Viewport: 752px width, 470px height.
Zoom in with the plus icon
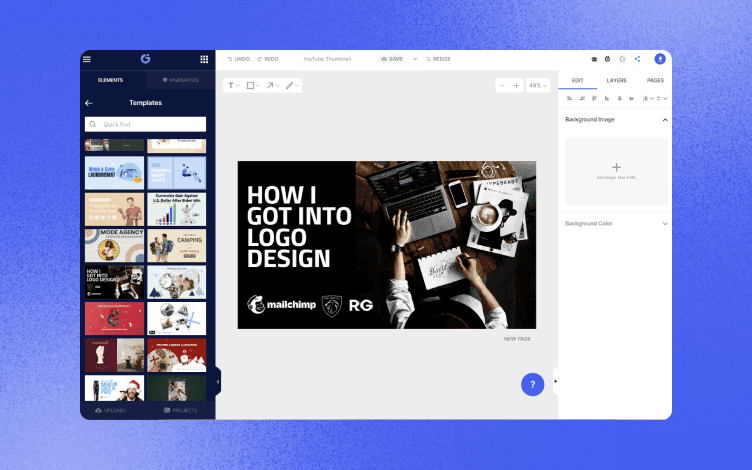pos(517,85)
